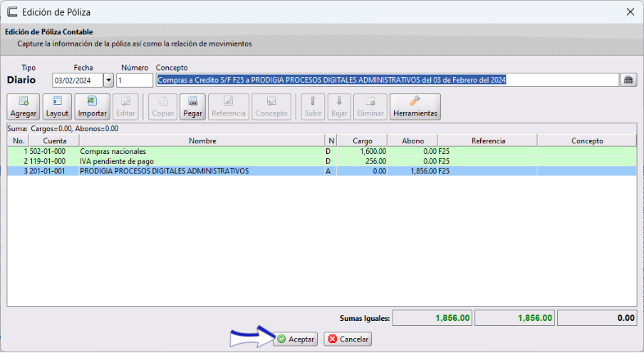Click the Nombre column header
Image resolution: width=644 pixels, height=353 pixels.
[202, 141]
